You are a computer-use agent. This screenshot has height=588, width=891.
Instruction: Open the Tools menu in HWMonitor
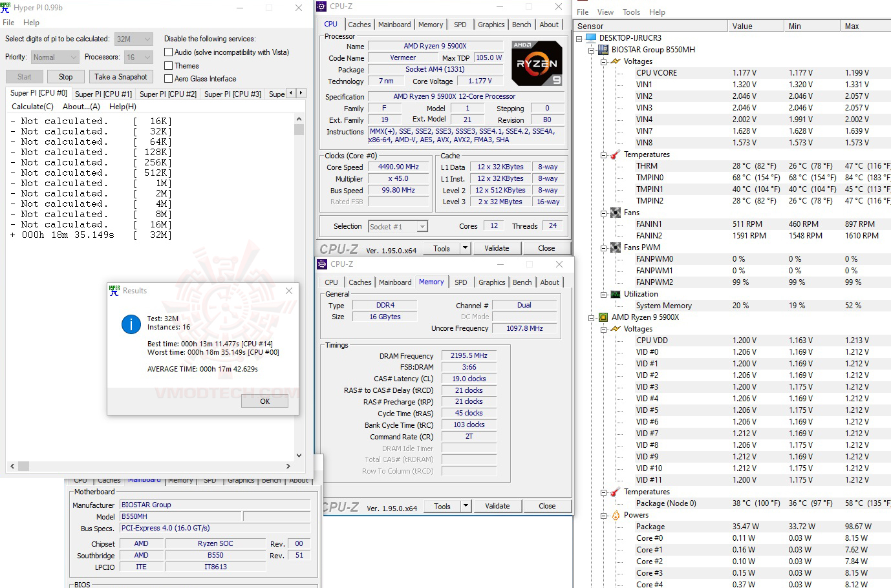coord(631,12)
